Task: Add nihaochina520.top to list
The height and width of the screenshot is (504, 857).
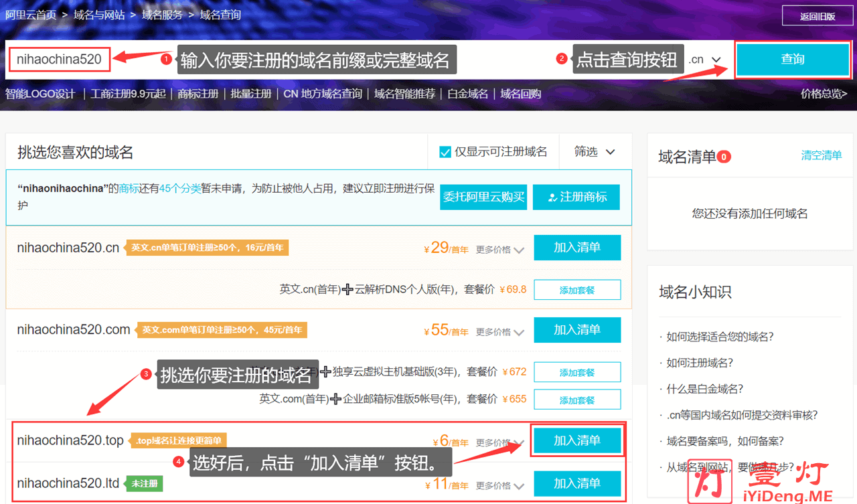Action: click(x=577, y=440)
